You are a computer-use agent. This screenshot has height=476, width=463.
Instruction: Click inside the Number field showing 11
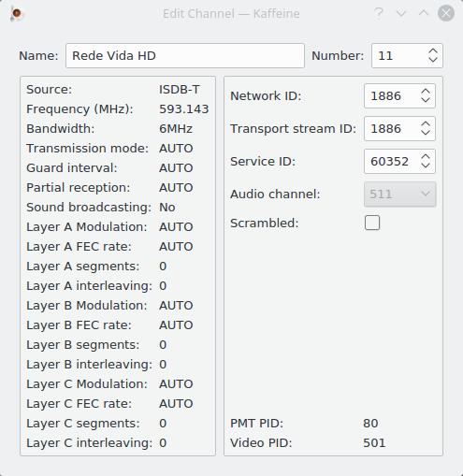tap(399, 55)
